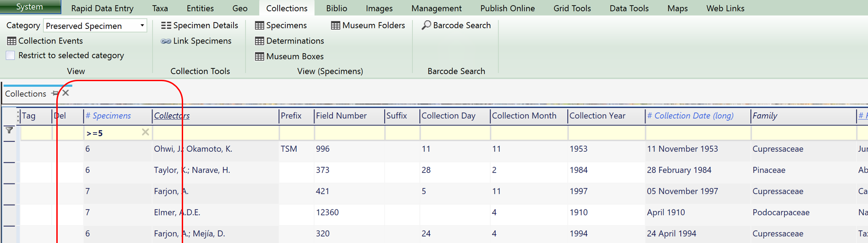Enable Restrict to selected category checkbox
The width and height of the screenshot is (868, 243).
[10, 55]
